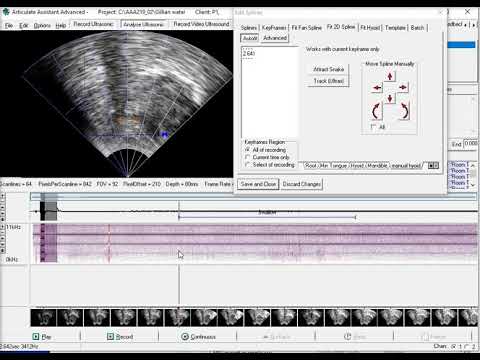Open the File menu
The image size is (480, 360).
click(x=9, y=25)
